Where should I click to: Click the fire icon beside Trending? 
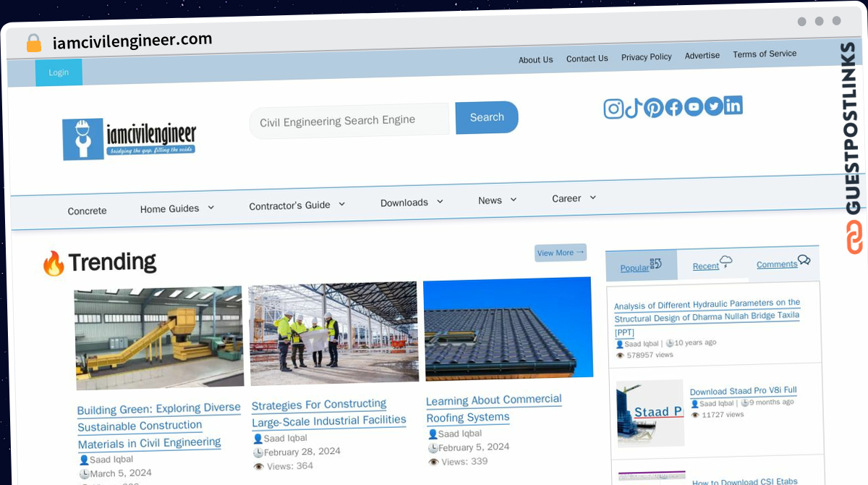pos(53,263)
